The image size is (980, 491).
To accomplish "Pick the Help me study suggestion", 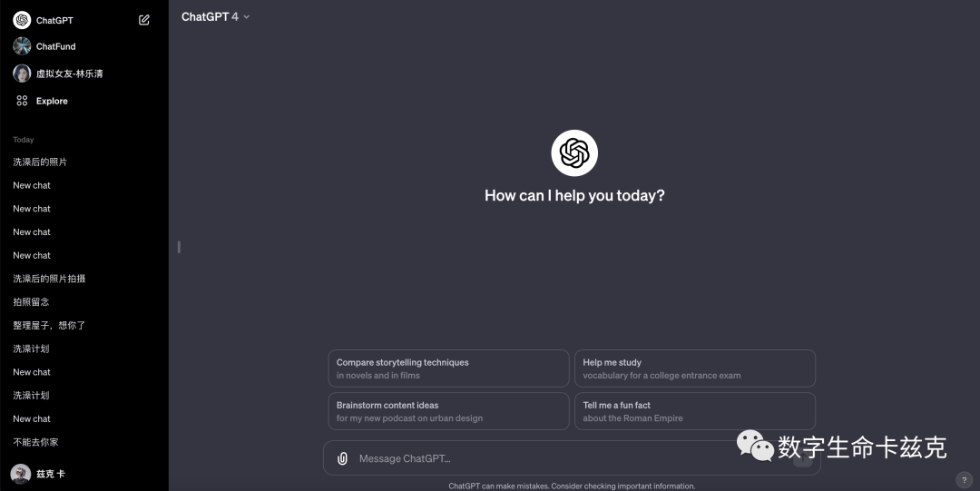I will [x=695, y=368].
